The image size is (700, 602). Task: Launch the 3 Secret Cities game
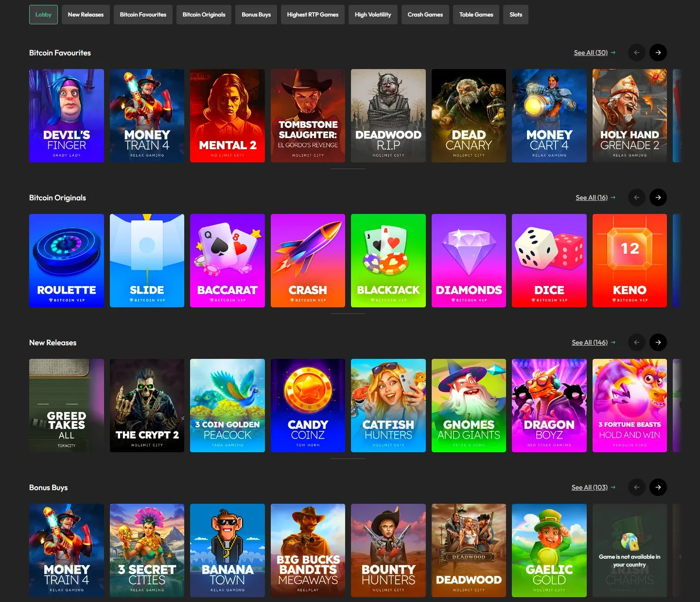[147, 550]
